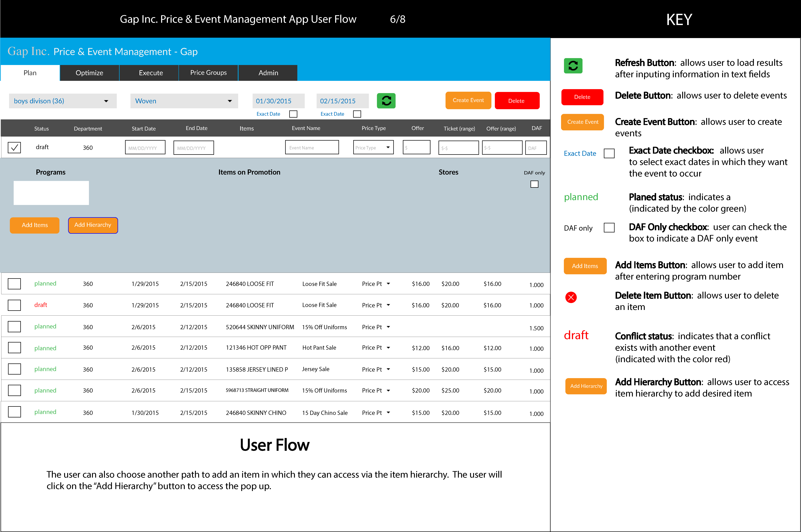801x532 pixels.
Task: Select the checkbox for red draft Loose Fit row
Action: coord(14,305)
